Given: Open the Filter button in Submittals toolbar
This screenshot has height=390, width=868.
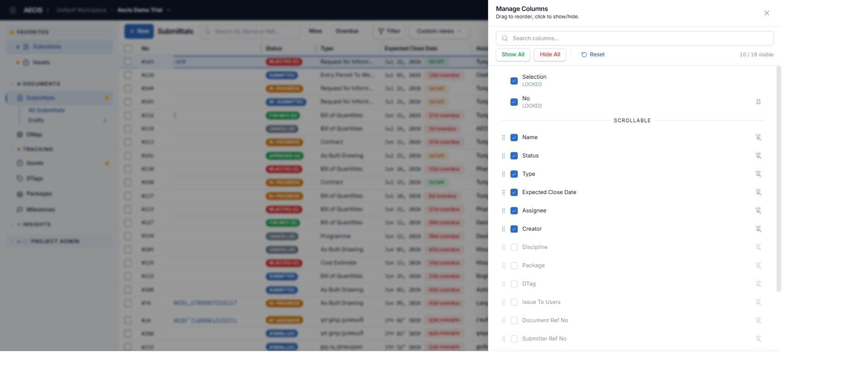Looking at the screenshot, I should point(389,31).
